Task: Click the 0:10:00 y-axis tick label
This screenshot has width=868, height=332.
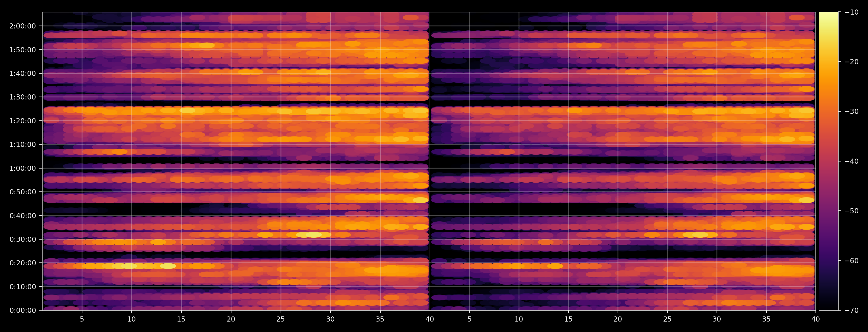Action: (23, 287)
